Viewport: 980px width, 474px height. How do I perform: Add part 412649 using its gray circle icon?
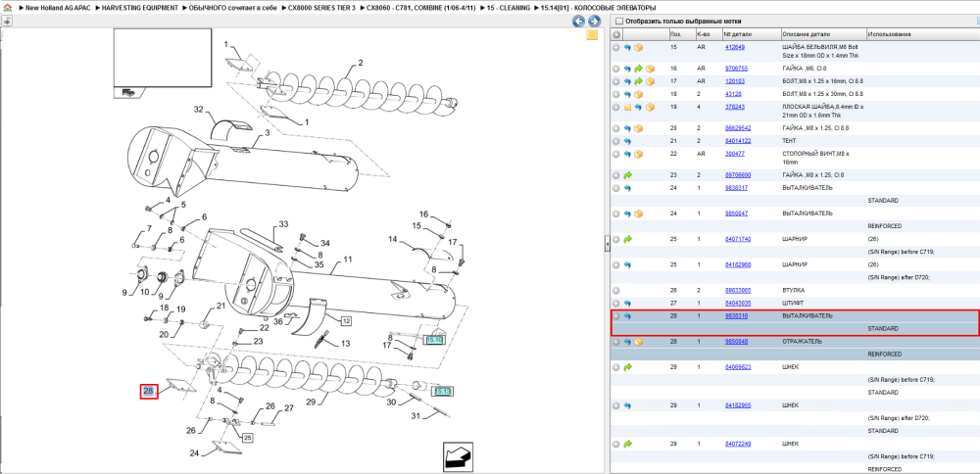coord(615,47)
